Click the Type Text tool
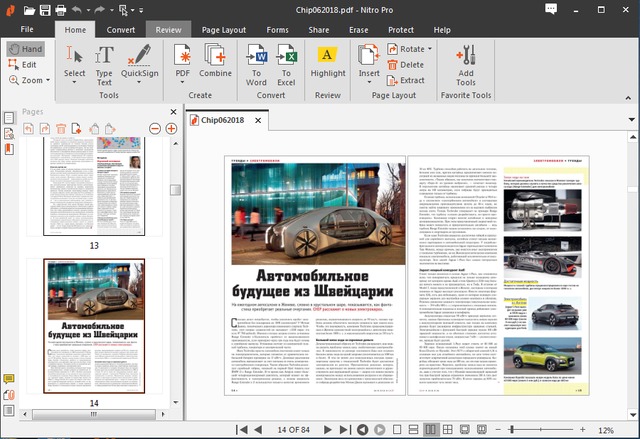640x439 pixels. 104,59
